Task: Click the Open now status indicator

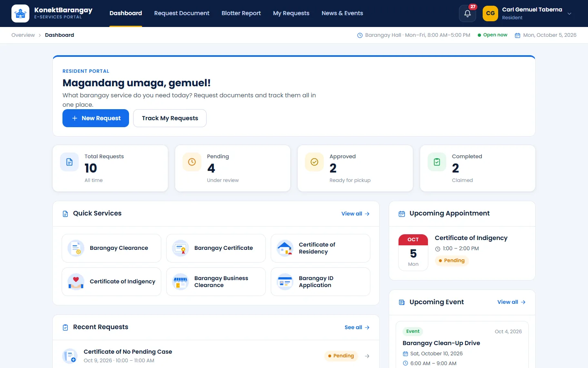Action: [492, 35]
